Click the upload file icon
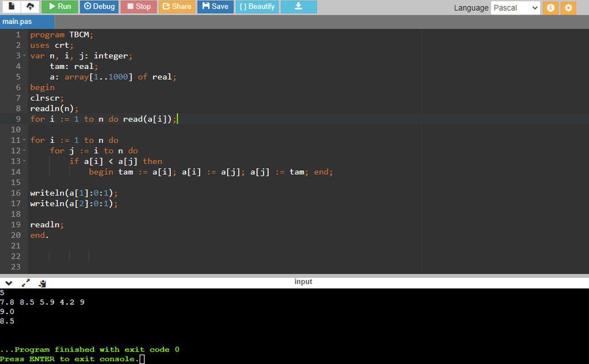Image resolution: width=589 pixels, height=364 pixels. (x=30, y=6)
